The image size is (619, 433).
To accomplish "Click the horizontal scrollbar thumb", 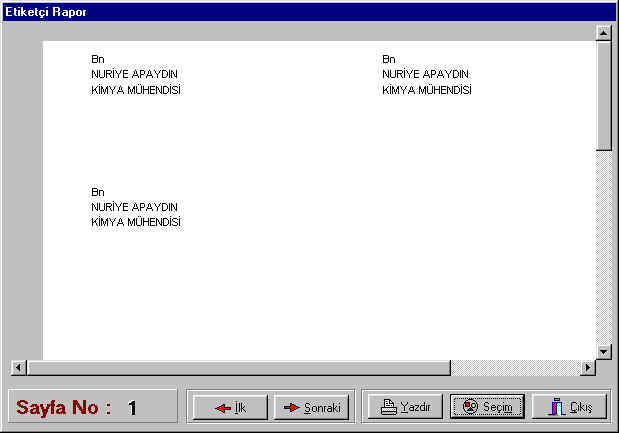I will pos(238,367).
